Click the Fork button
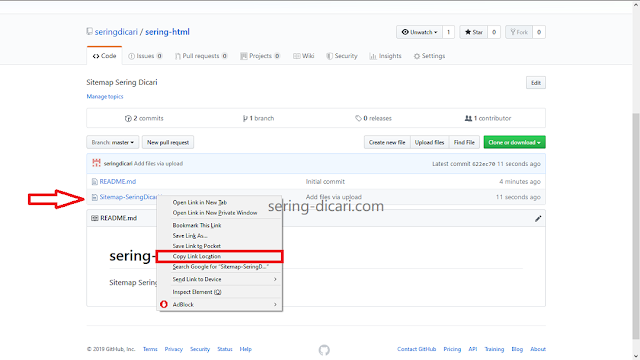Screen dimensions: 640x360 coord(519,32)
